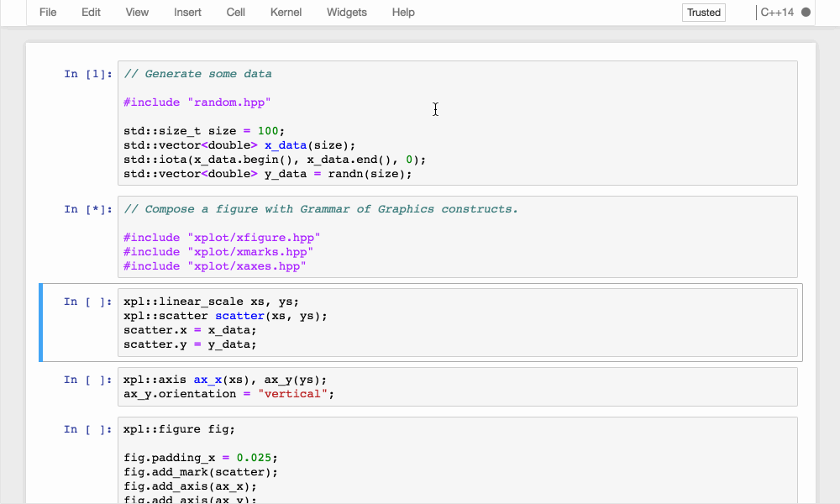Open the Edit menu

click(91, 13)
